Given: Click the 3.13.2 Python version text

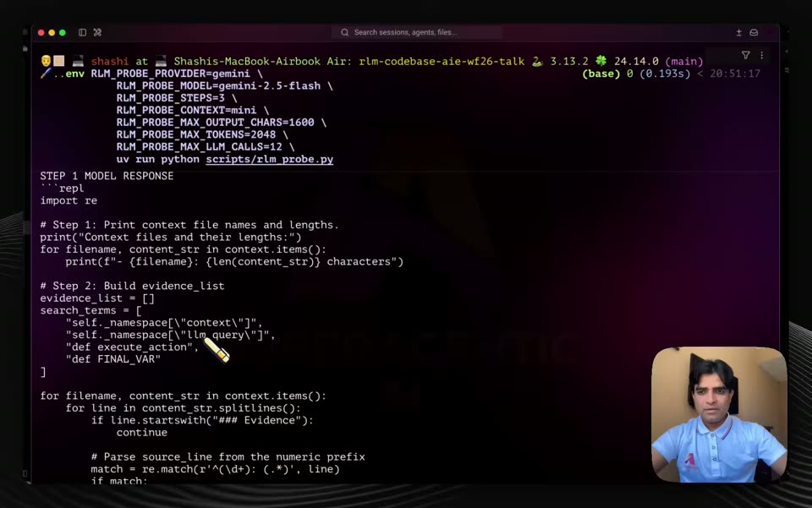Looking at the screenshot, I should point(569,61).
